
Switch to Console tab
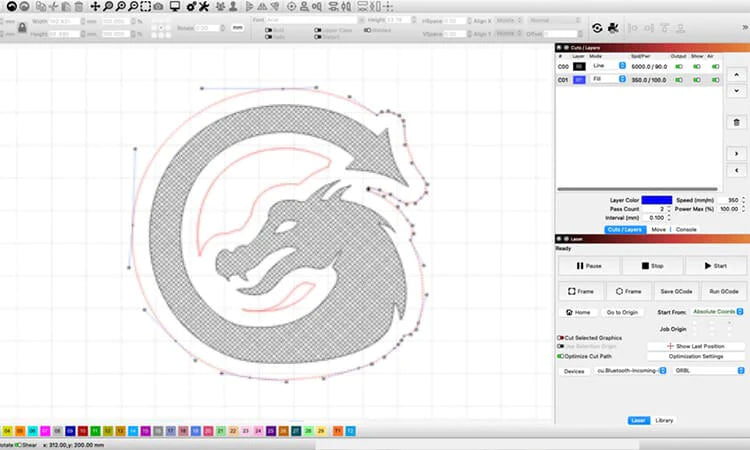686,230
